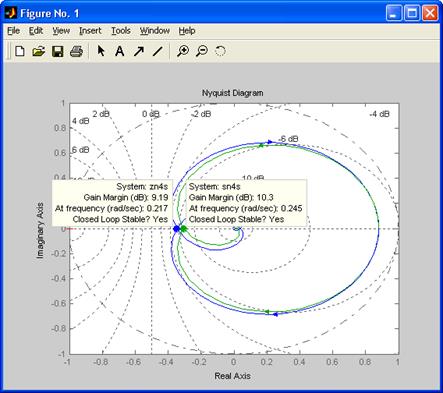This screenshot has width=443, height=393.
Task: Save the figure using the floppy disk icon
Action: tap(58, 51)
